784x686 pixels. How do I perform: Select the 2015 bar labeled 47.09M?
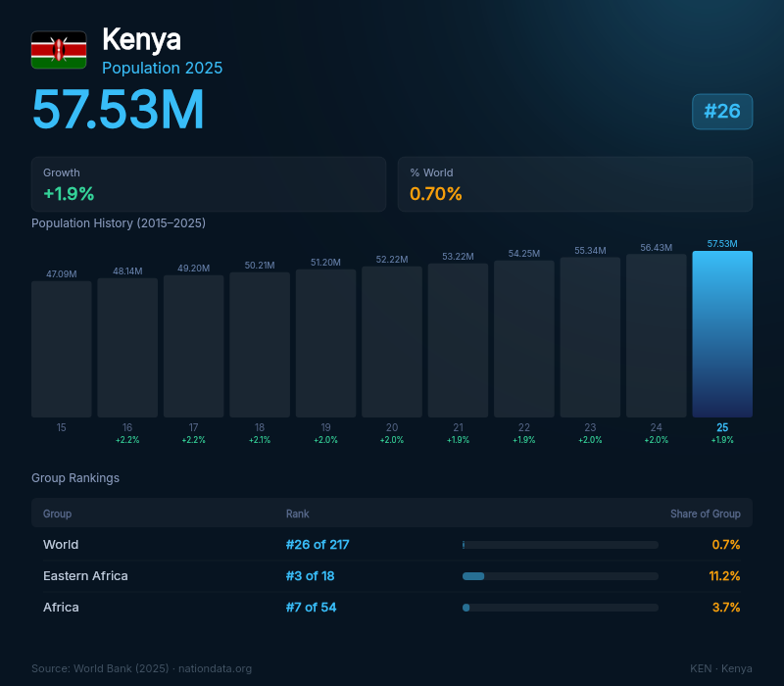(x=62, y=349)
